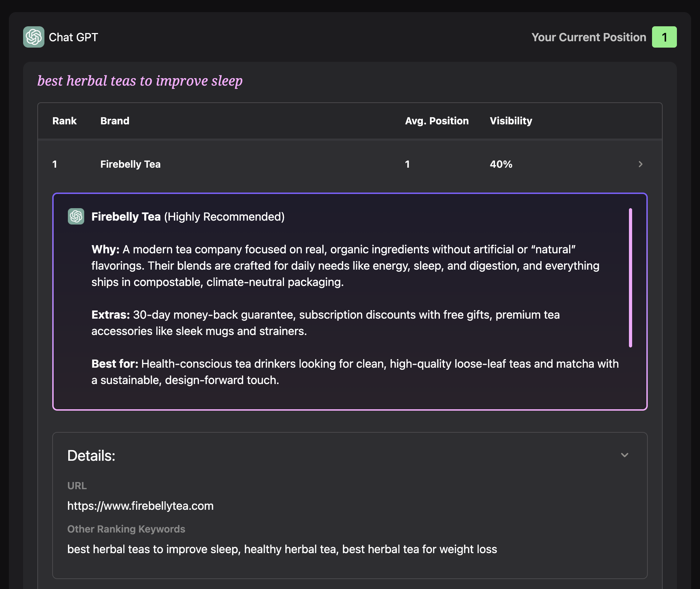Click the Visibility column header
The image size is (700, 589).
coord(511,121)
